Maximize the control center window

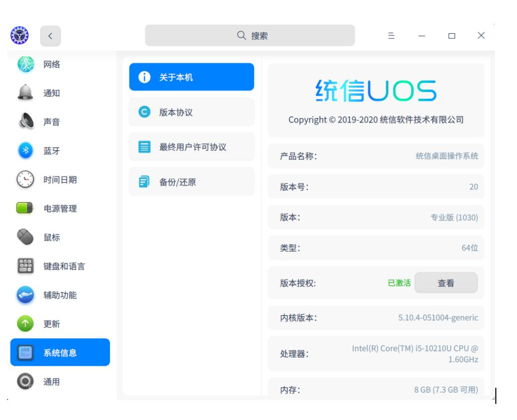click(451, 36)
